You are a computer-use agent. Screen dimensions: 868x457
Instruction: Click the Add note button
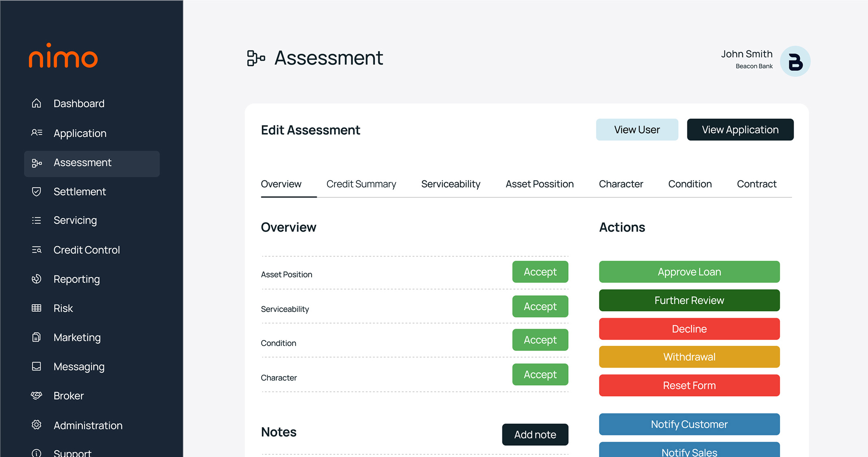535,435
